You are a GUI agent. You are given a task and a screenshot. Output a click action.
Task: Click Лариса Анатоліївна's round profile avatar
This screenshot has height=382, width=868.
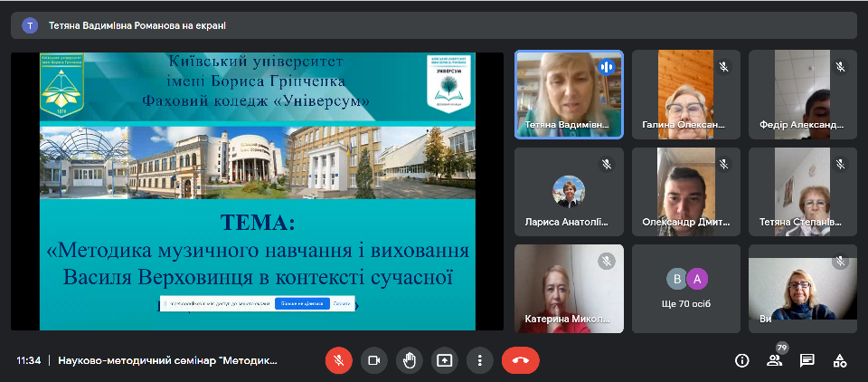tap(569, 191)
